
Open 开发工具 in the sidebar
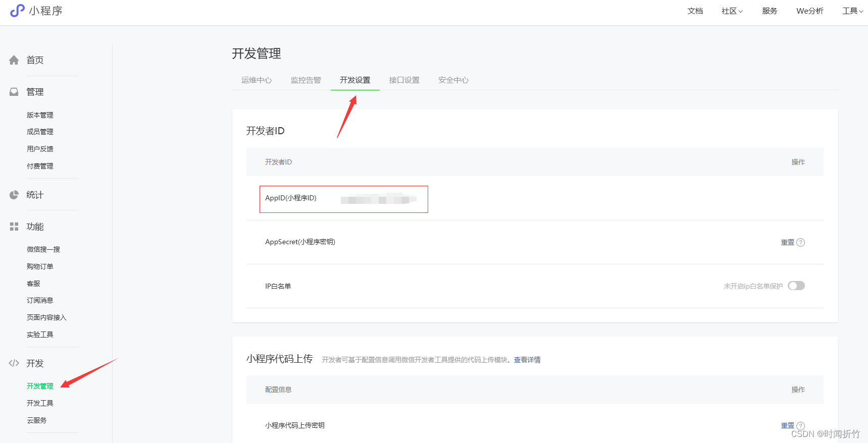[40, 403]
